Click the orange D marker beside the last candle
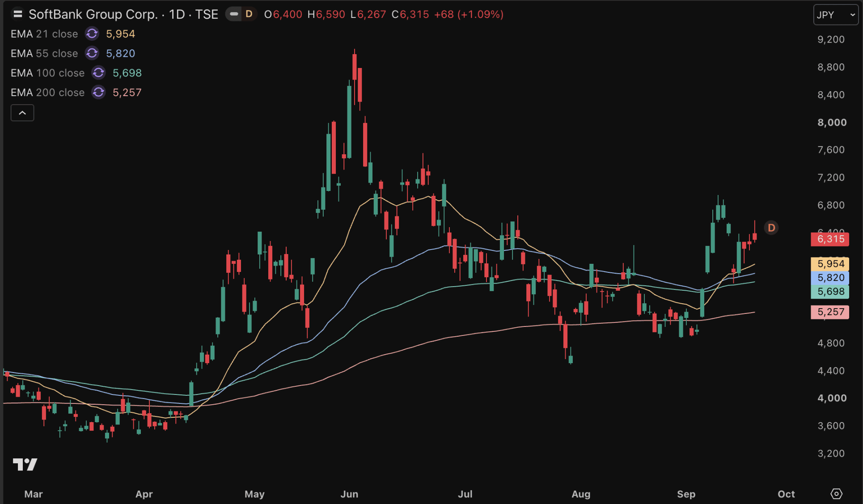This screenshot has height=504, width=863. [x=771, y=228]
